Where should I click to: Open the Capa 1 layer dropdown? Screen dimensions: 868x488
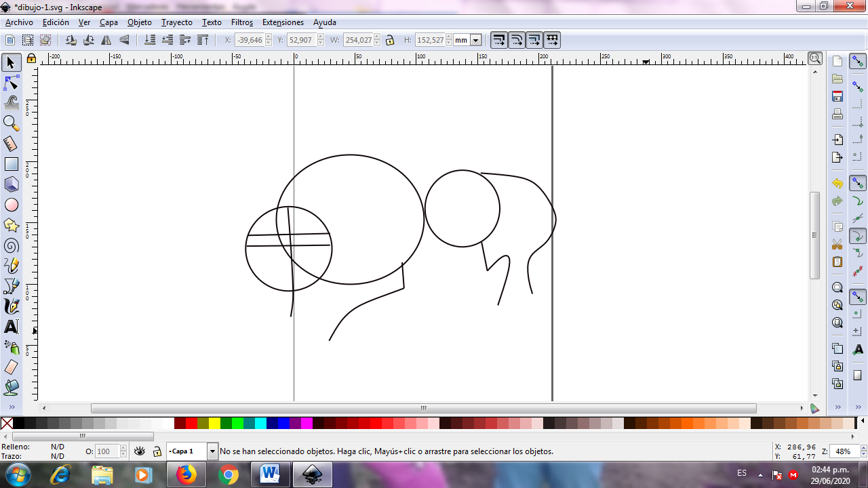pos(212,451)
